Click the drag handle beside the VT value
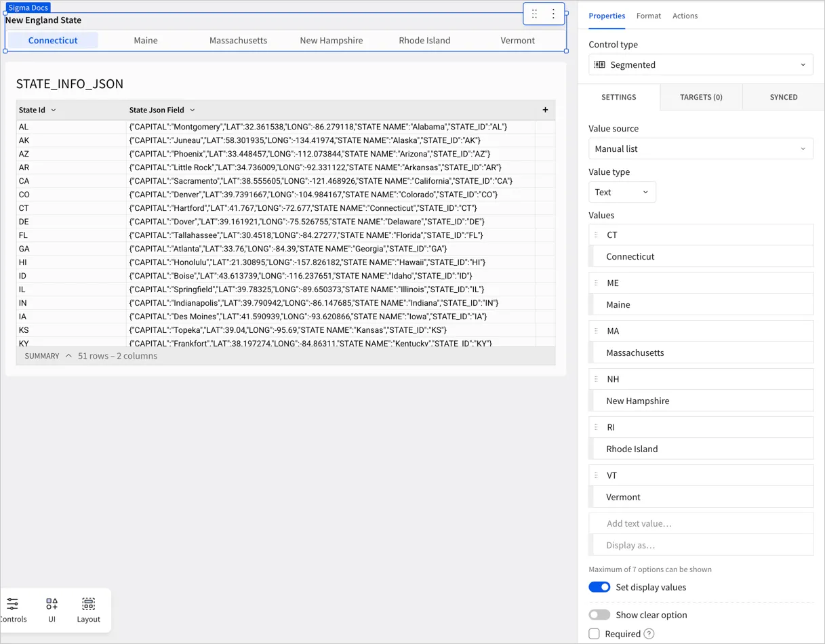 tap(597, 476)
